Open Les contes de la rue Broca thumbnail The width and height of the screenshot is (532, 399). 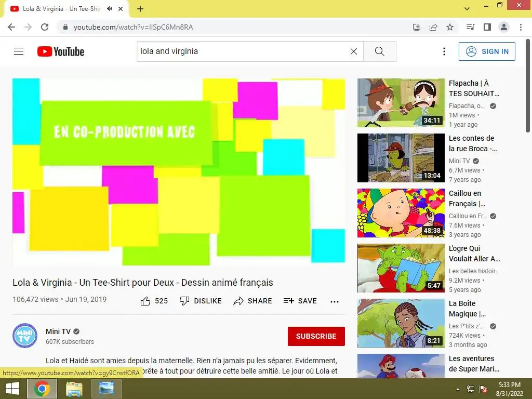pos(401,158)
